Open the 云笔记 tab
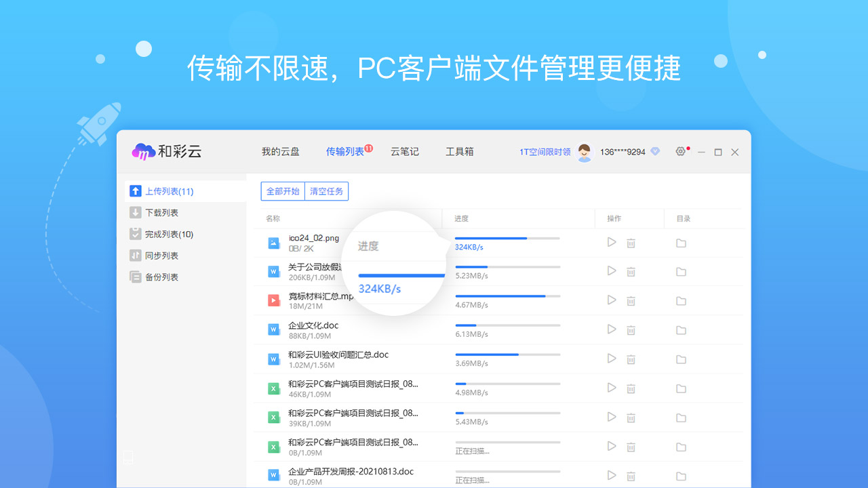 (405, 152)
